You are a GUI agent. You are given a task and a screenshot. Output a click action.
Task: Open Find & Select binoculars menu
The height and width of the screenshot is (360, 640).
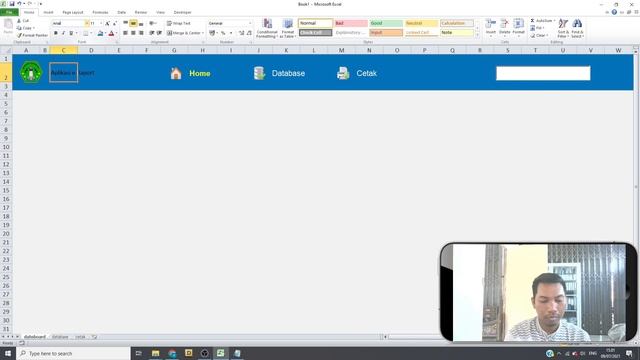coord(577,28)
